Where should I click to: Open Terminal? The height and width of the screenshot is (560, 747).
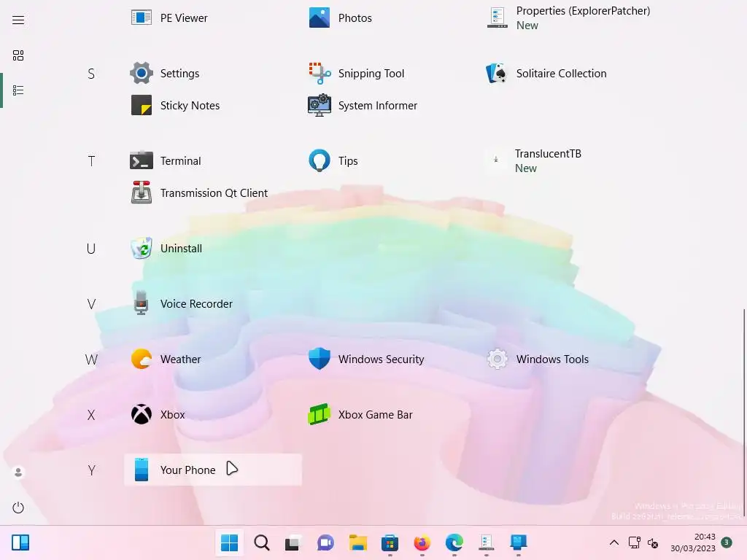213,161
